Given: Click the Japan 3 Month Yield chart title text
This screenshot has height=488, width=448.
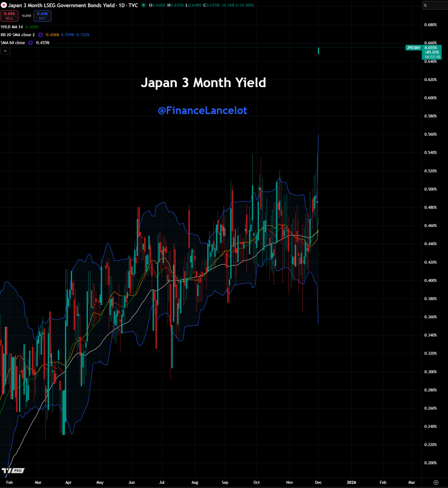Looking at the screenshot, I should tap(203, 83).
